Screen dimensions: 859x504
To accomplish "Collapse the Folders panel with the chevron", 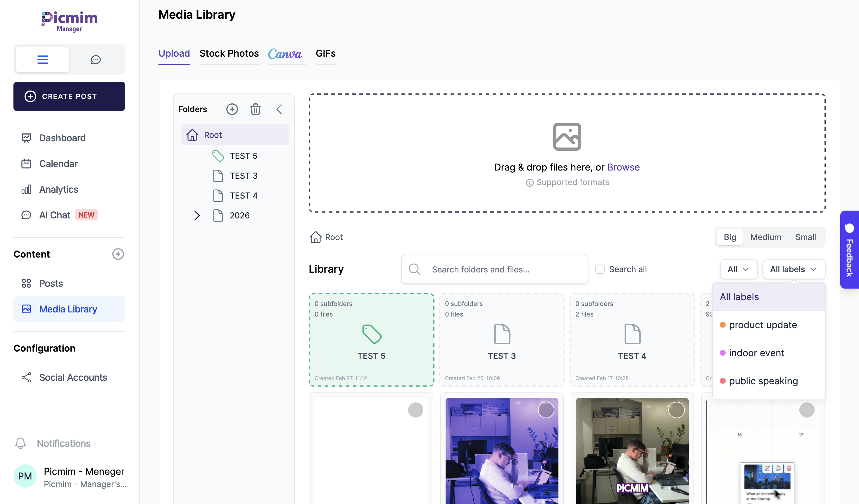I will pyautogui.click(x=279, y=109).
